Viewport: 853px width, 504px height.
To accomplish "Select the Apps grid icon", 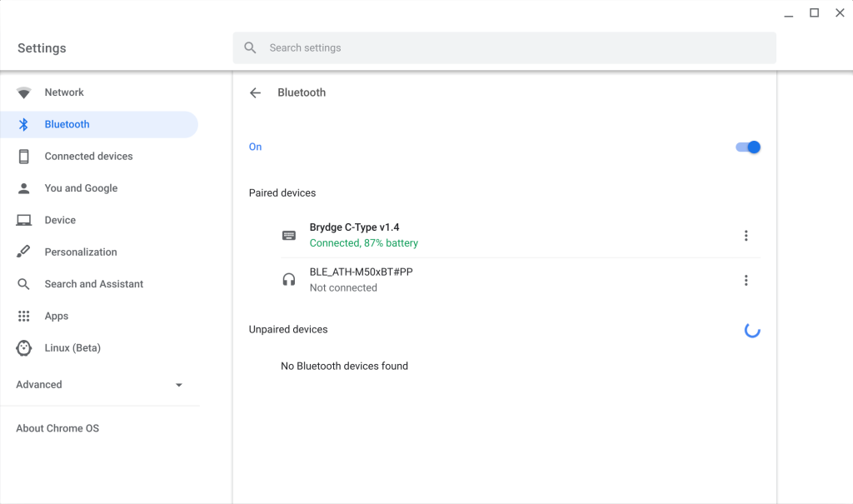I will point(24,316).
